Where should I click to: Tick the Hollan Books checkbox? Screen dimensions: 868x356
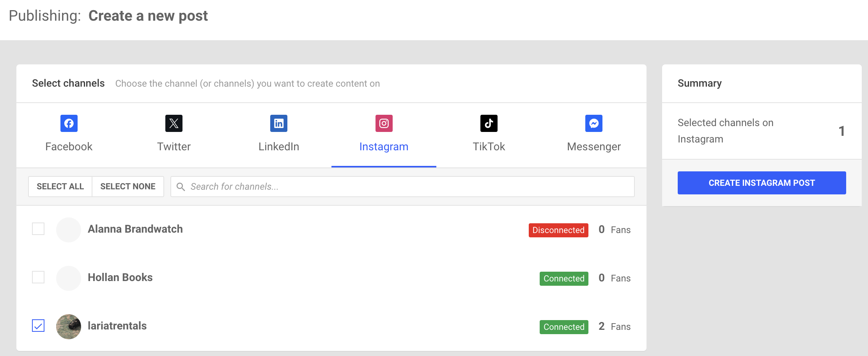pos(38,277)
